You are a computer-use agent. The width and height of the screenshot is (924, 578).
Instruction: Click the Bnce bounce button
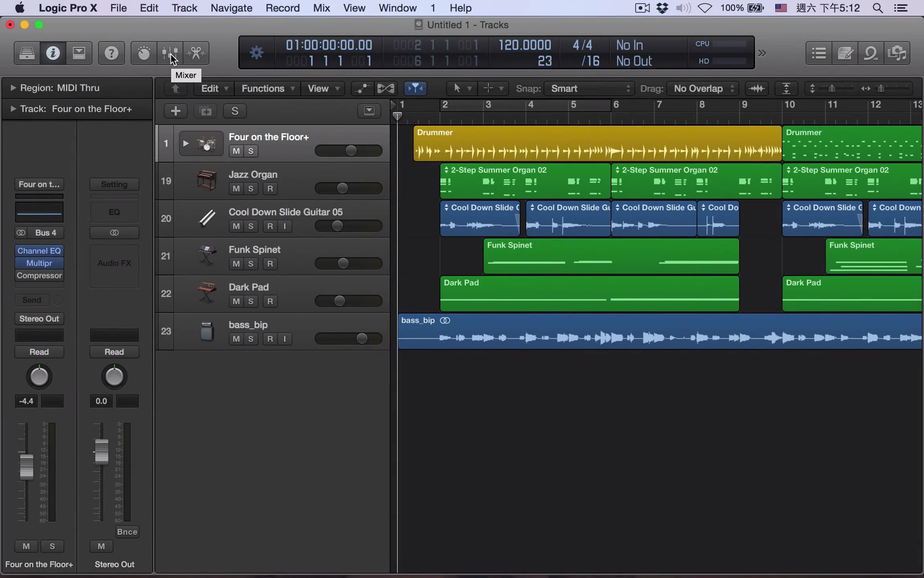[127, 531]
